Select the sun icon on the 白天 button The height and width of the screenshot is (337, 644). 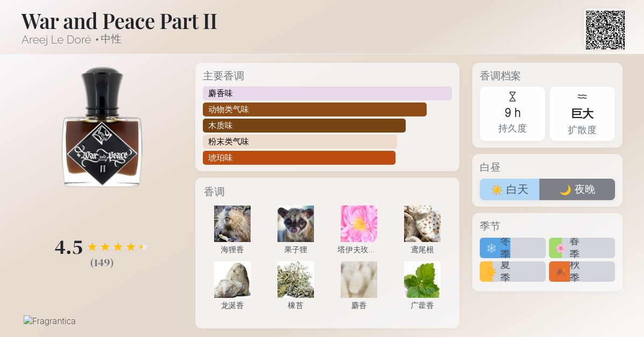497,189
